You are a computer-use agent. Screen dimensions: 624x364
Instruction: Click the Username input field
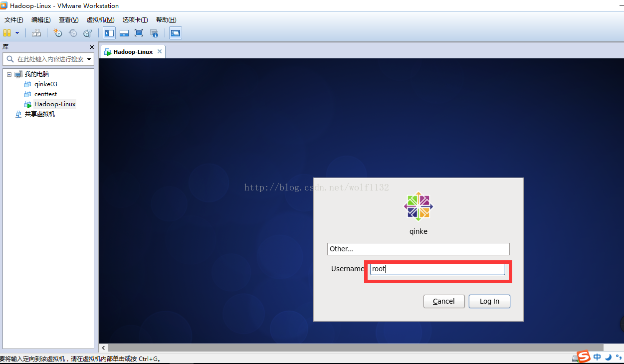437,269
